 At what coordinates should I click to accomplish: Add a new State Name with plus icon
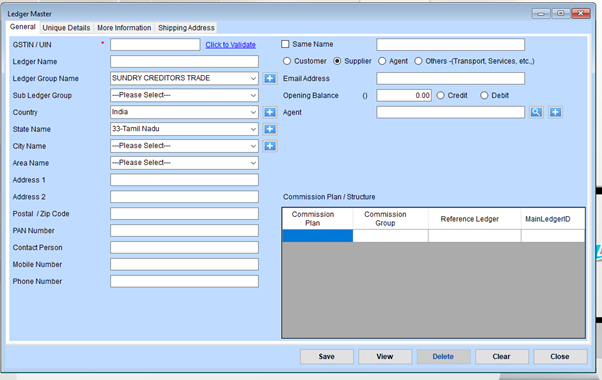coord(270,129)
